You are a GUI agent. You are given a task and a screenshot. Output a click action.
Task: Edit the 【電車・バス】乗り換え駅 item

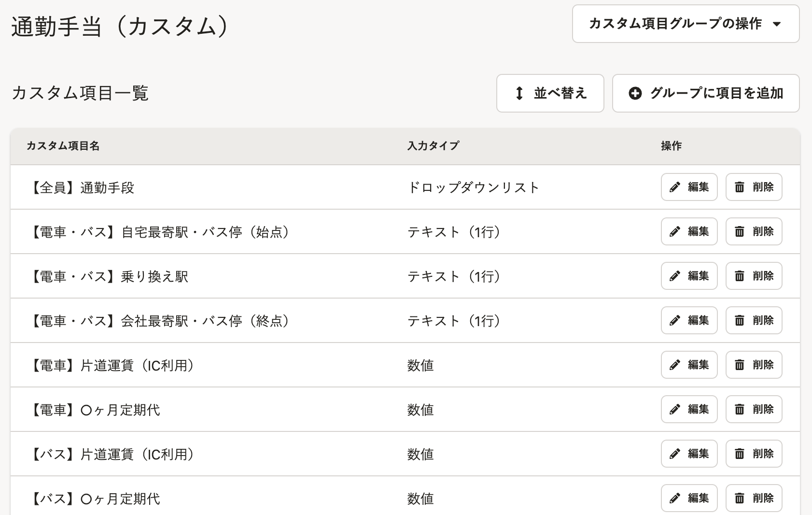click(689, 276)
